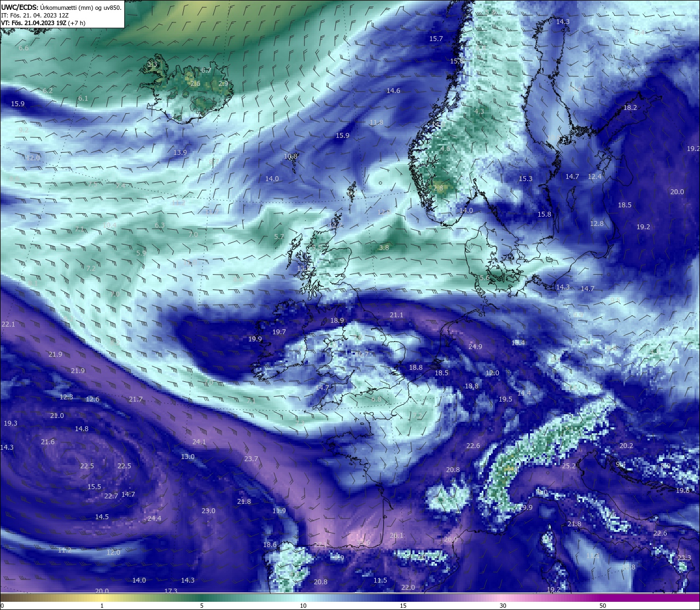Click the 26.0 map value
This screenshot has width=700, height=610.
click(451, 539)
